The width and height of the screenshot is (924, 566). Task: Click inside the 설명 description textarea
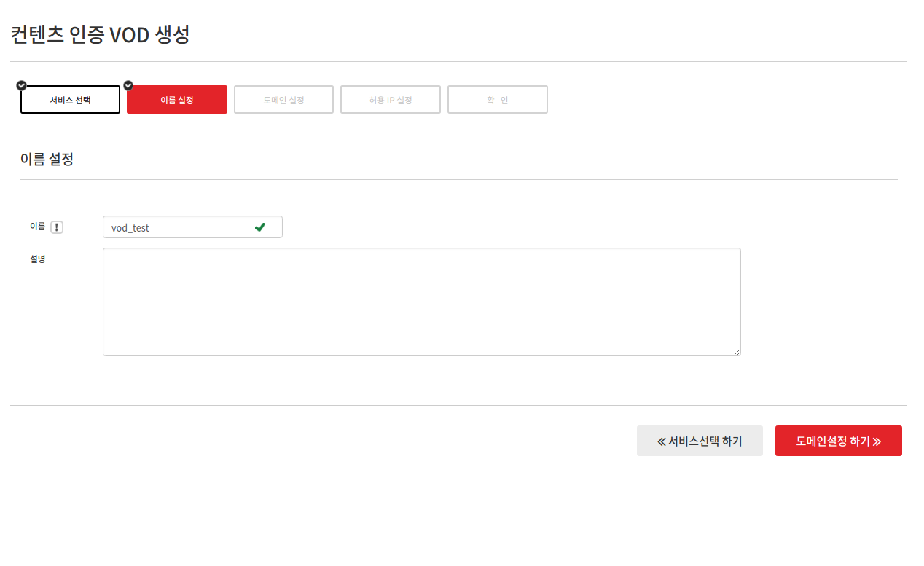click(x=422, y=302)
